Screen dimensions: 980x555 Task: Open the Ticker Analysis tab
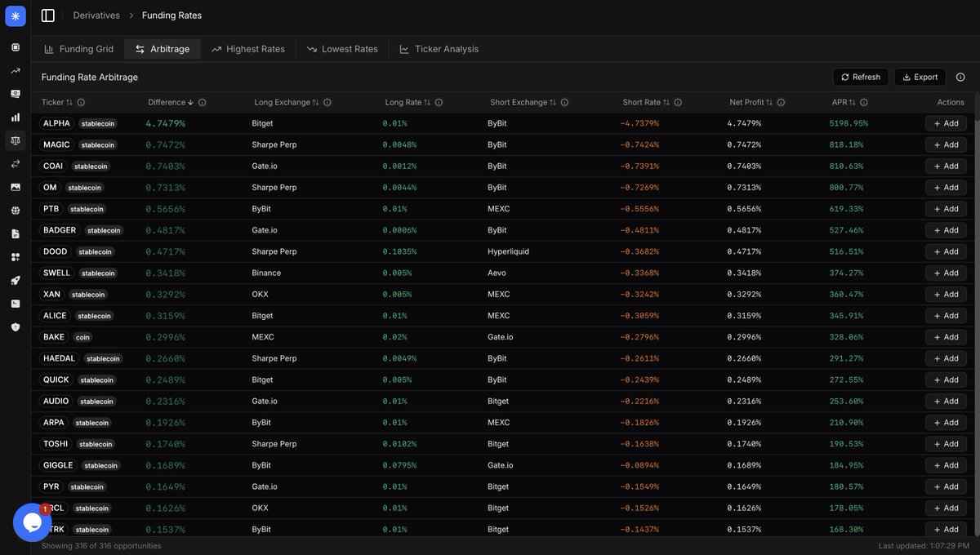pyautogui.click(x=439, y=49)
